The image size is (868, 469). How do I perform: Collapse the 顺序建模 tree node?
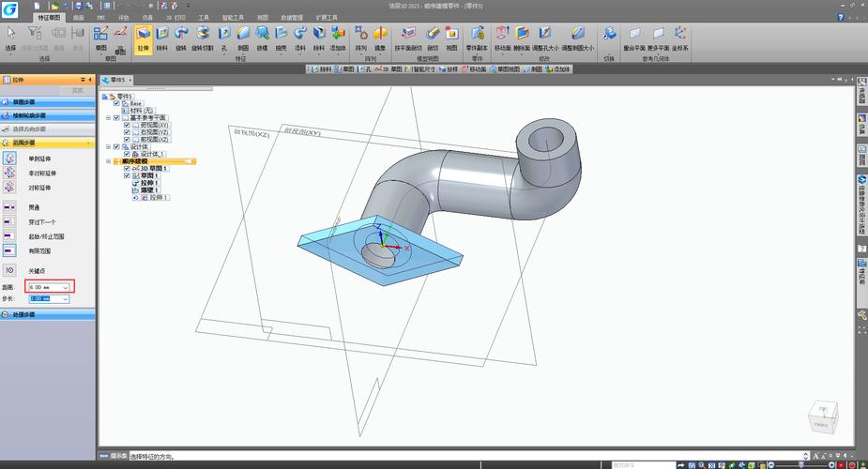(109, 161)
